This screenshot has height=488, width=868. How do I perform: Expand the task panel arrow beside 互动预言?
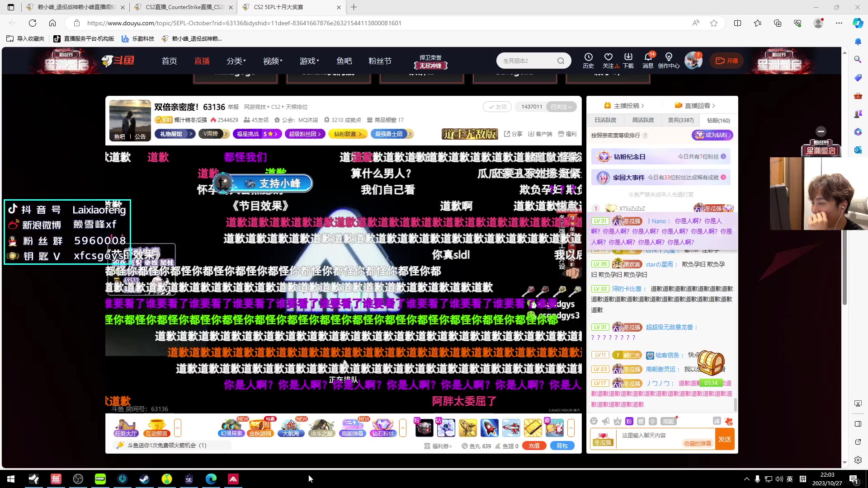pos(178,427)
